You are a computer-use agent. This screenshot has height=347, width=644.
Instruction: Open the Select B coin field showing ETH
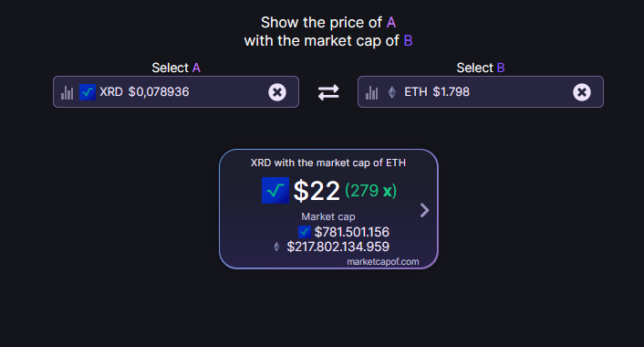pyautogui.click(x=481, y=91)
